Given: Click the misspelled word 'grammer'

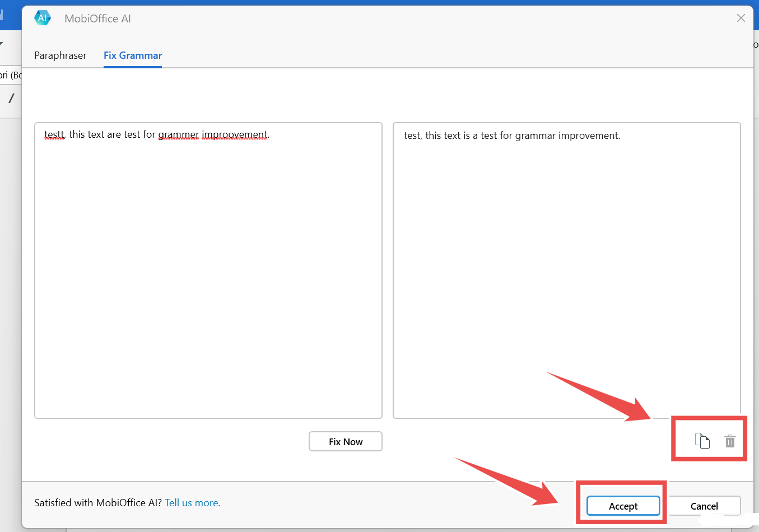Looking at the screenshot, I should point(179,135).
